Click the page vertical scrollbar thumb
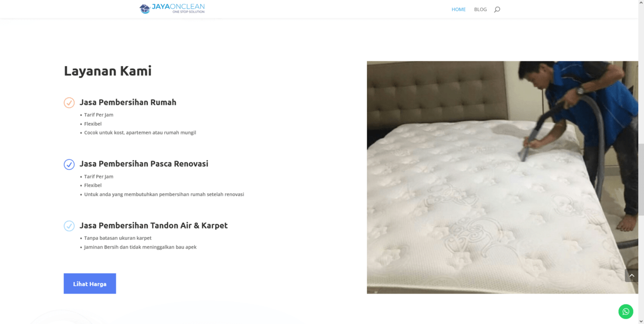Viewport: 644px width, 324px height. (x=641, y=178)
